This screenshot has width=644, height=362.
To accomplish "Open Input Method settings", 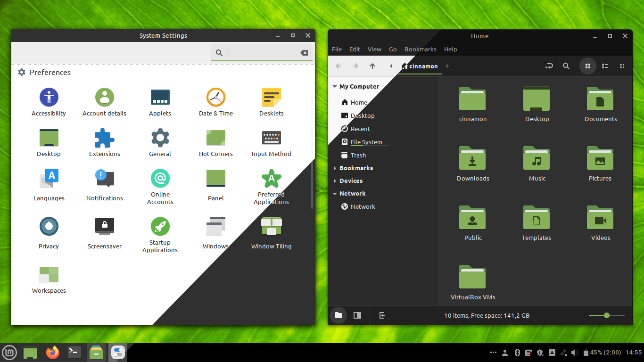I will coord(272,143).
